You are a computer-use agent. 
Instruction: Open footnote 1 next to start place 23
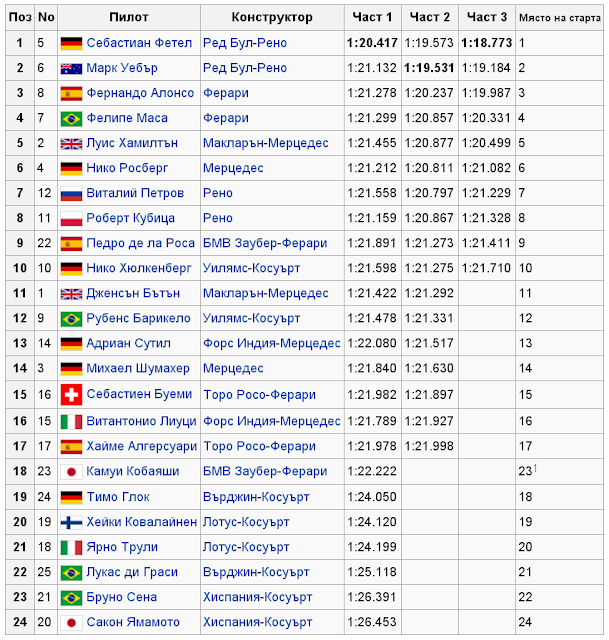click(535, 468)
